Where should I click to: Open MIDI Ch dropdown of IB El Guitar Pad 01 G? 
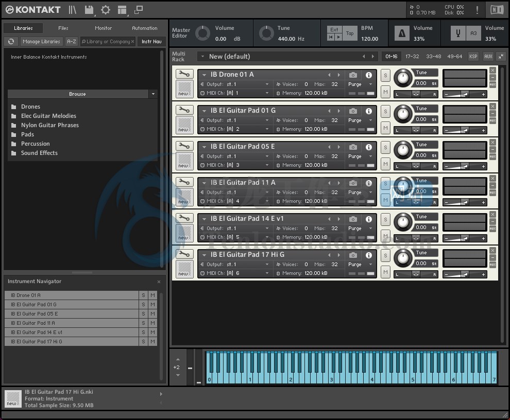[x=267, y=129]
